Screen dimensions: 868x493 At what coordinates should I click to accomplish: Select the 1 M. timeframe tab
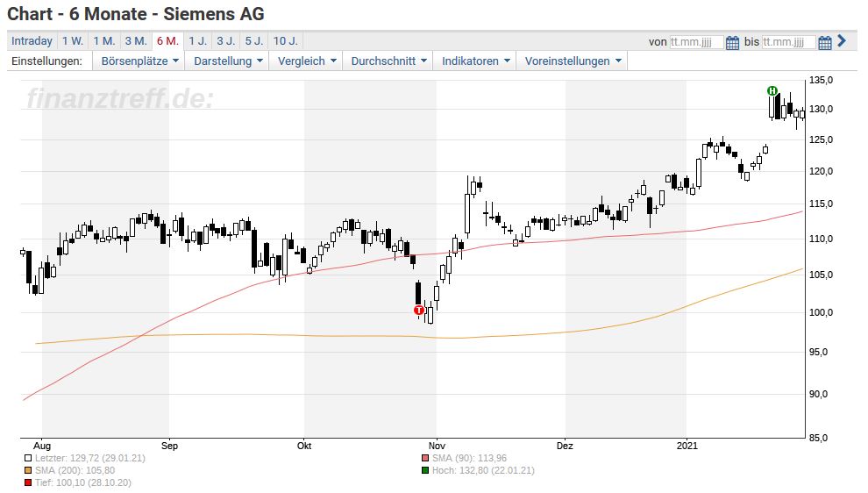104,41
